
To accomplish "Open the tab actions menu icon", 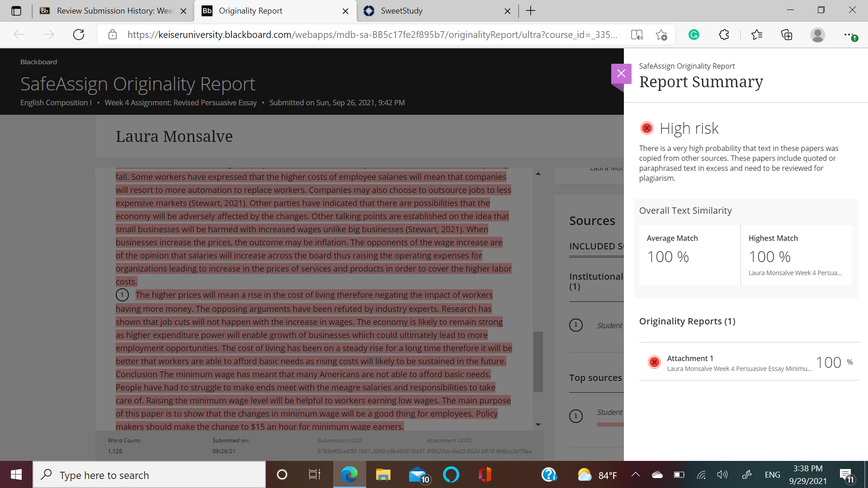I will (x=16, y=11).
